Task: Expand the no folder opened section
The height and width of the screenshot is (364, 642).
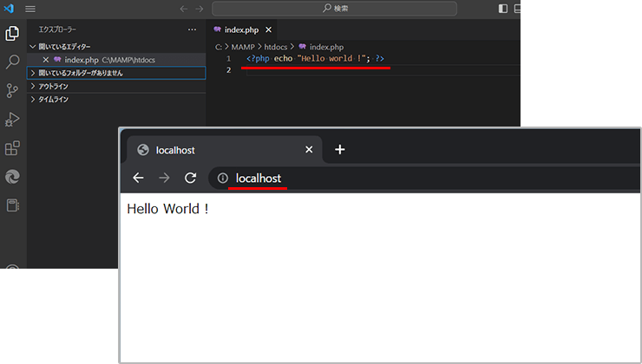Action: tap(116, 73)
